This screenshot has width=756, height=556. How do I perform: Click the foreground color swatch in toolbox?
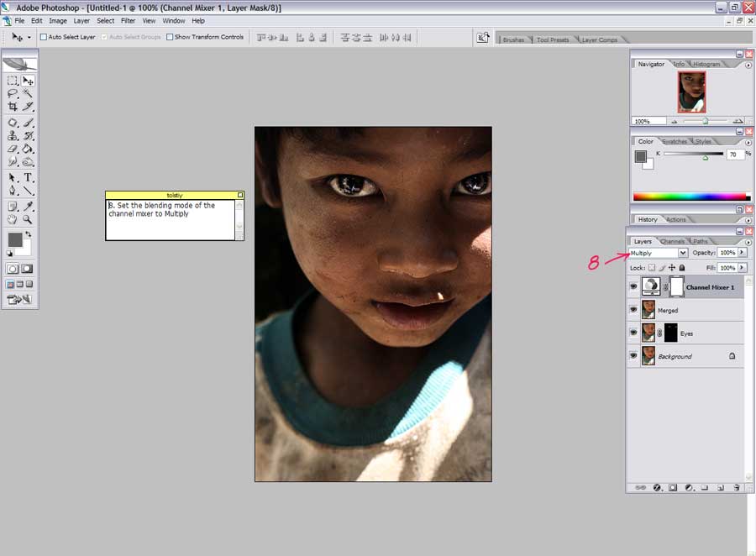coord(14,239)
